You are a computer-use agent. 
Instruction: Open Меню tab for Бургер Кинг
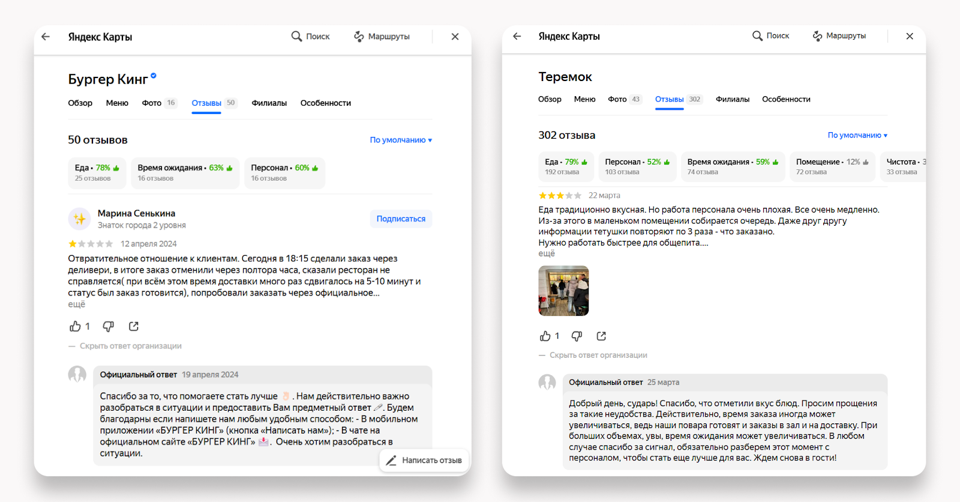117,103
